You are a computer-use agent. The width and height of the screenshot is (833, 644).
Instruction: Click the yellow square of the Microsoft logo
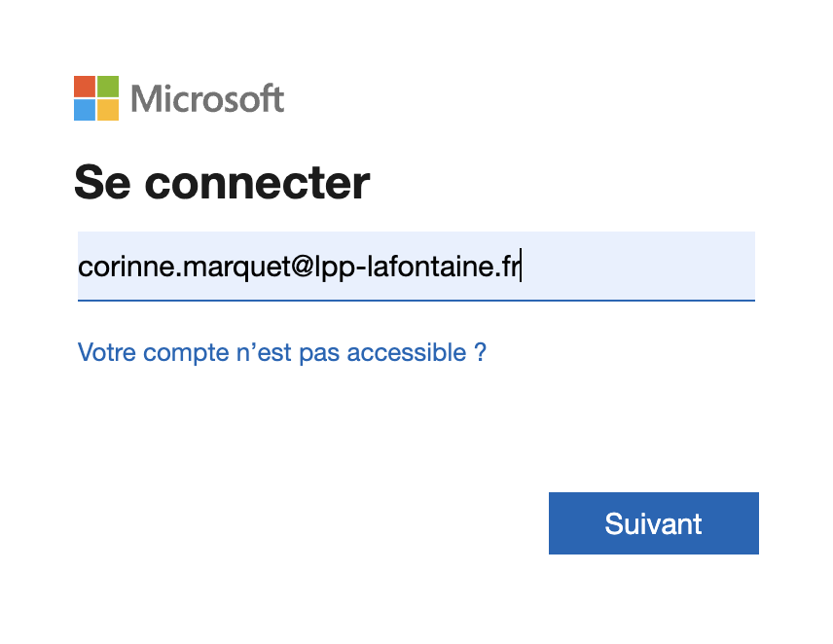[x=108, y=111]
